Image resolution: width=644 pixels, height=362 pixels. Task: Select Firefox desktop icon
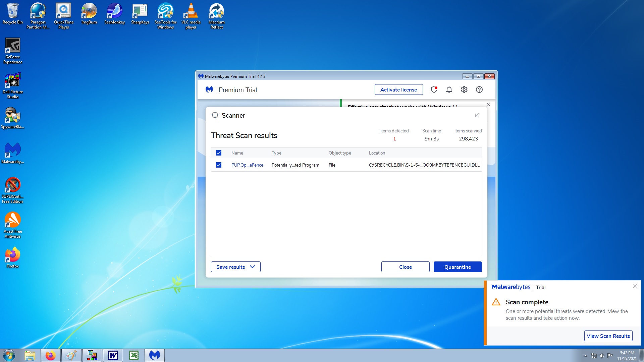pos(13,257)
